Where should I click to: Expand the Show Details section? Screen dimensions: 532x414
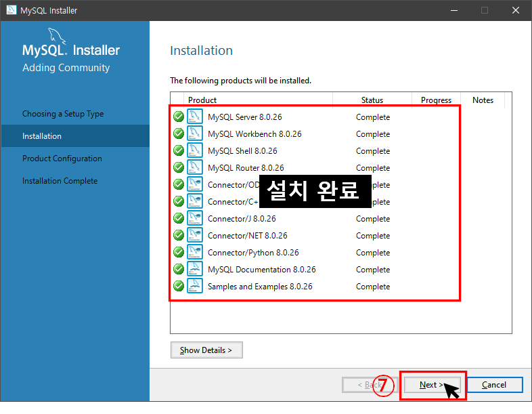[206, 350]
